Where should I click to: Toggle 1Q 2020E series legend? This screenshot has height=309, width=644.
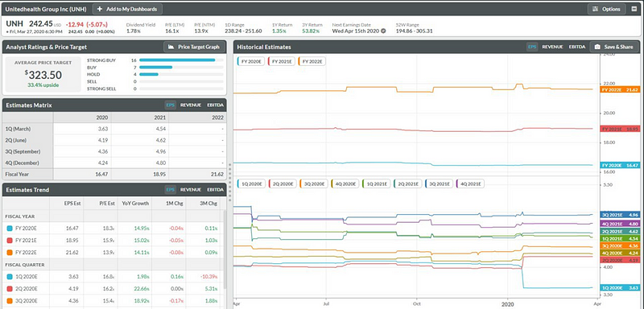[251, 183]
